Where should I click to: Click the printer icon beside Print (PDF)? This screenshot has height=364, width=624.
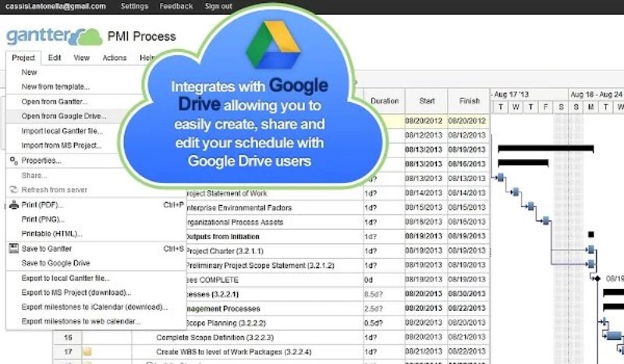(14, 205)
